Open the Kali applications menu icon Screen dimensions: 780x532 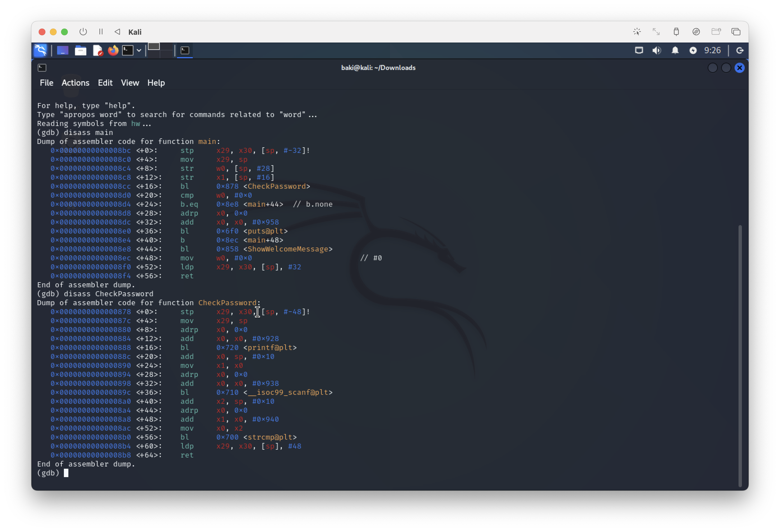click(41, 50)
